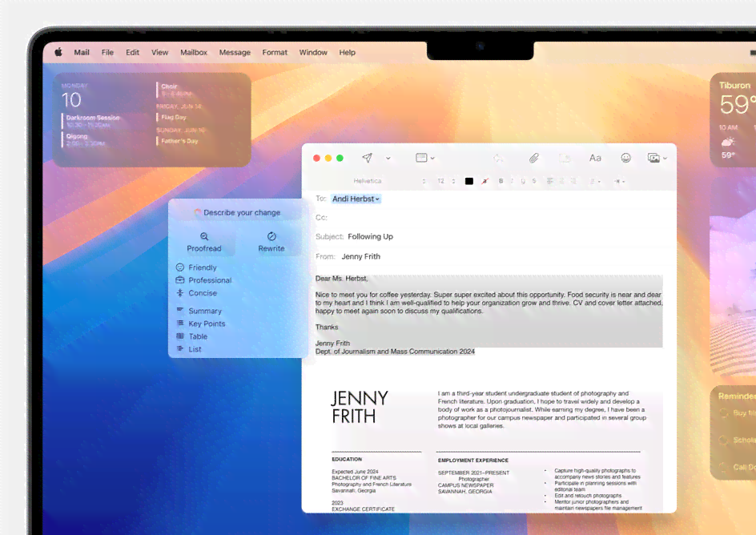The height and width of the screenshot is (535, 756).
Task: Make the text Concise
Action: tap(196, 293)
